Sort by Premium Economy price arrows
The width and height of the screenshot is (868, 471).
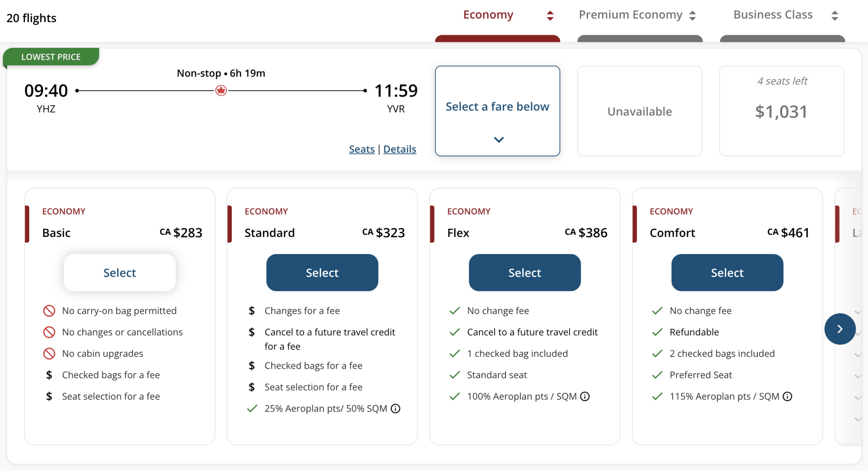click(x=693, y=16)
